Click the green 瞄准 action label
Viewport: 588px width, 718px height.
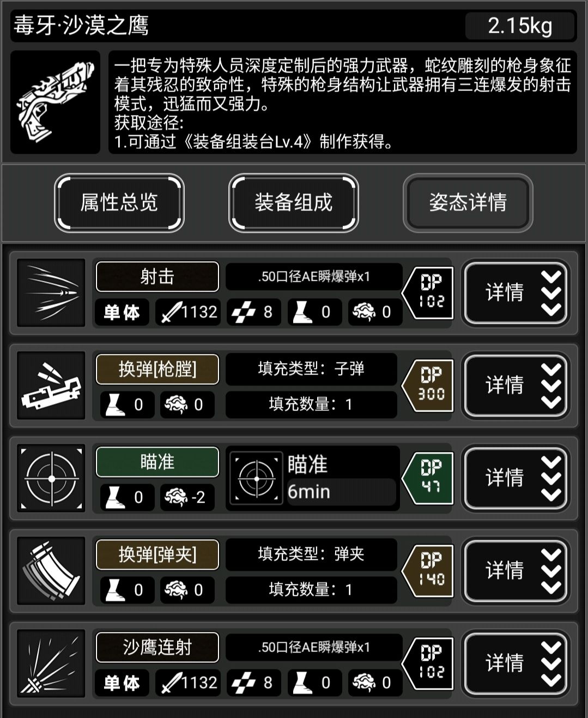(x=157, y=462)
